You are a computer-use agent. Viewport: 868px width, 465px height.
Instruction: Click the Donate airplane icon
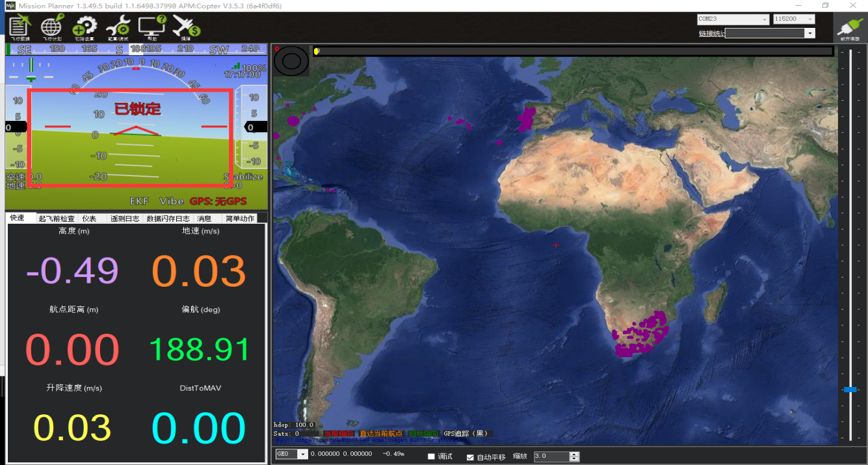coord(186,28)
